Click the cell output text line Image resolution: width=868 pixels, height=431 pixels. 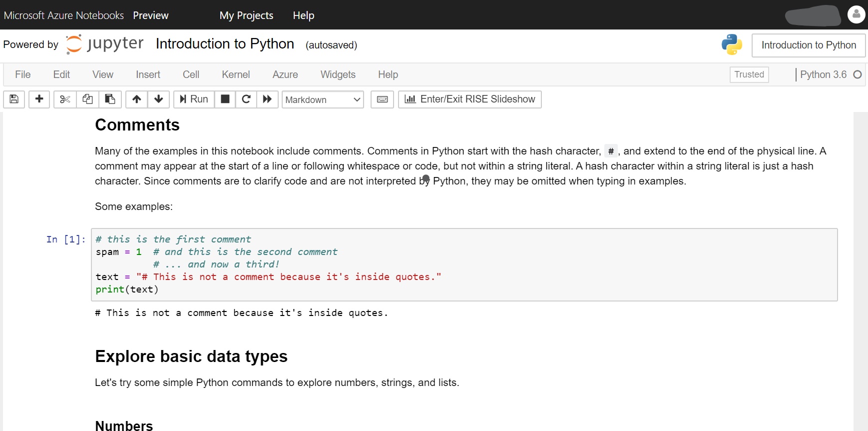pos(242,313)
